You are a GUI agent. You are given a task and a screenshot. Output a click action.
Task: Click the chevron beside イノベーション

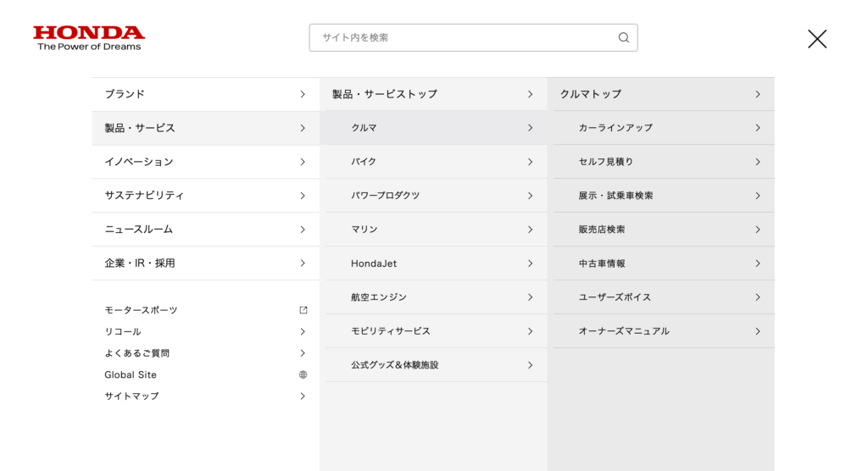pos(303,162)
